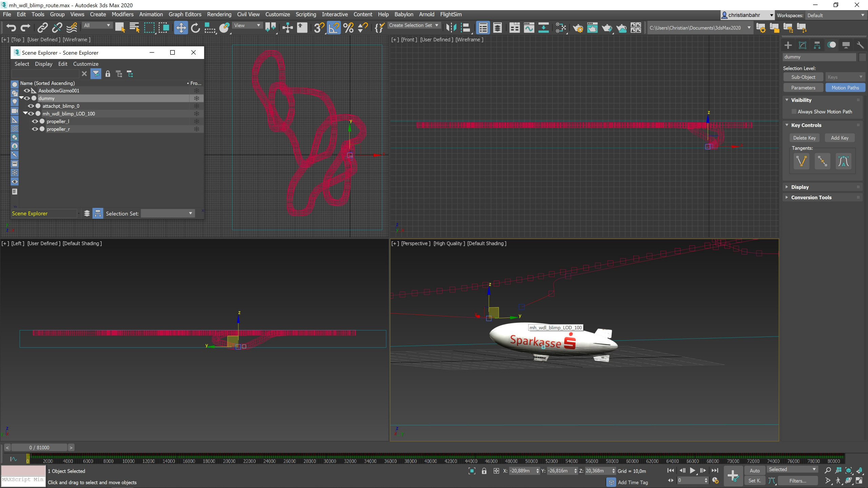Open the Material Editor icon
The width and height of the screenshot is (868, 488).
click(x=561, y=27)
